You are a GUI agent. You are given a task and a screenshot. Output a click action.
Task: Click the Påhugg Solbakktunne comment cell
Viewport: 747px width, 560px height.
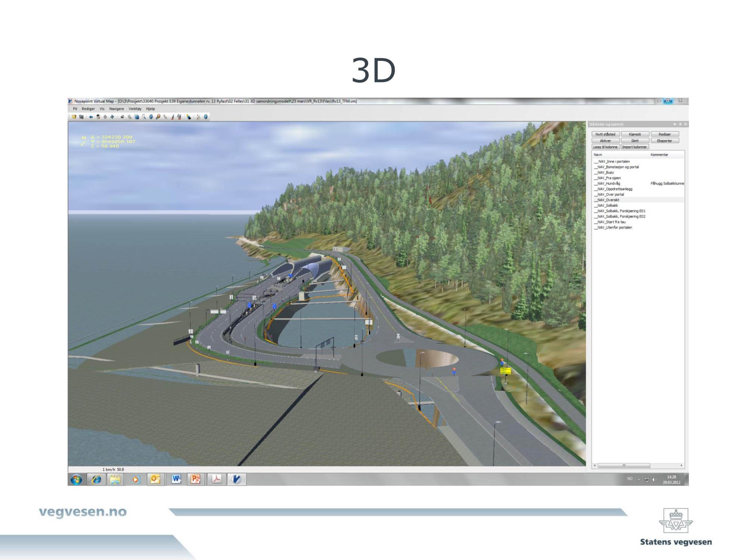pos(667,183)
